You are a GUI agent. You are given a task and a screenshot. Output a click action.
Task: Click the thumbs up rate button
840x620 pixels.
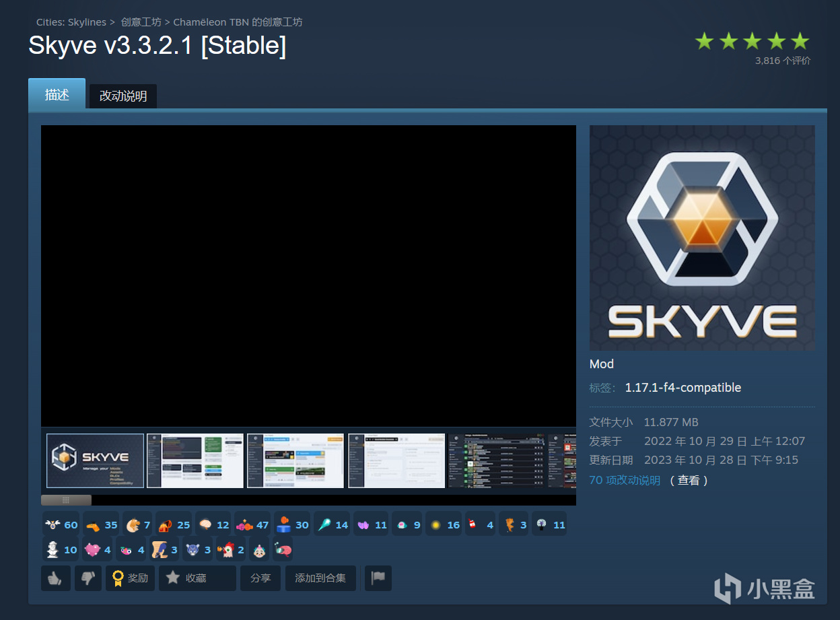(56, 578)
